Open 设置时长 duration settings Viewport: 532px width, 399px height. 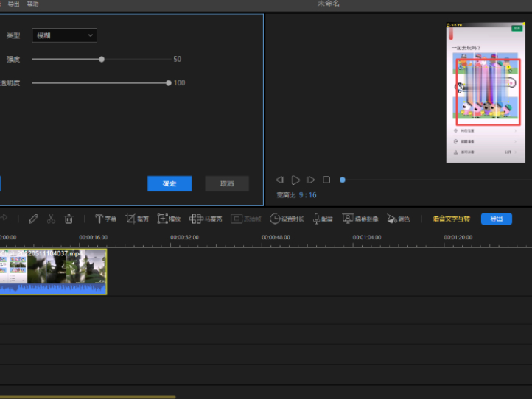pos(287,219)
